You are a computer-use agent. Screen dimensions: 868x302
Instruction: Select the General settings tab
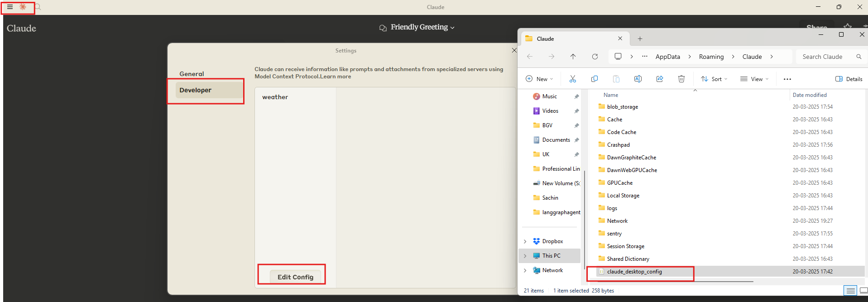192,74
